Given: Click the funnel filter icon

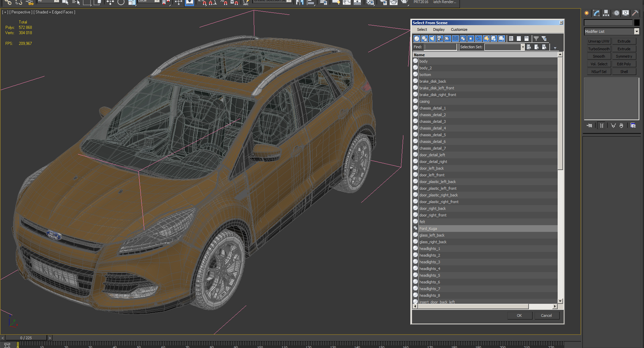Looking at the screenshot, I should point(536,39).
